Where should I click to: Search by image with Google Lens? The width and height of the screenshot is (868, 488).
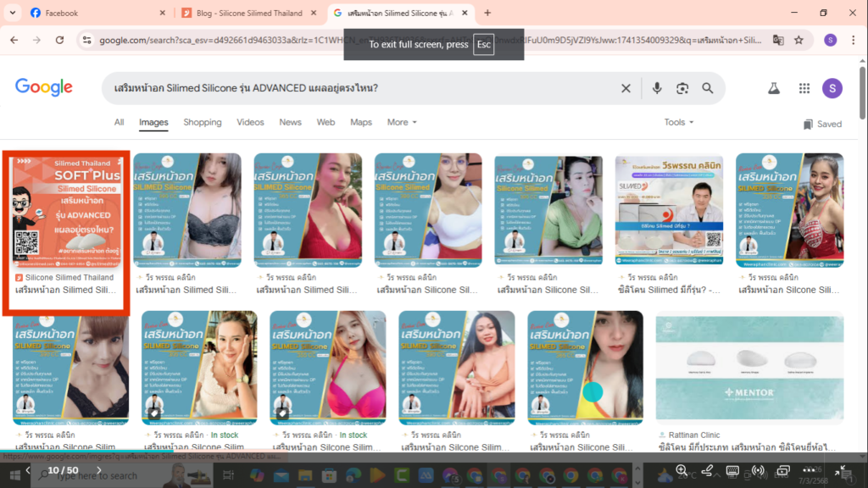click(x=682, y=88)
